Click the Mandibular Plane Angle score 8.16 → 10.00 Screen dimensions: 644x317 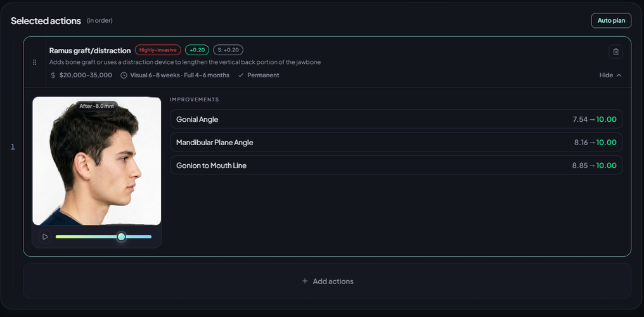point(596,143)
